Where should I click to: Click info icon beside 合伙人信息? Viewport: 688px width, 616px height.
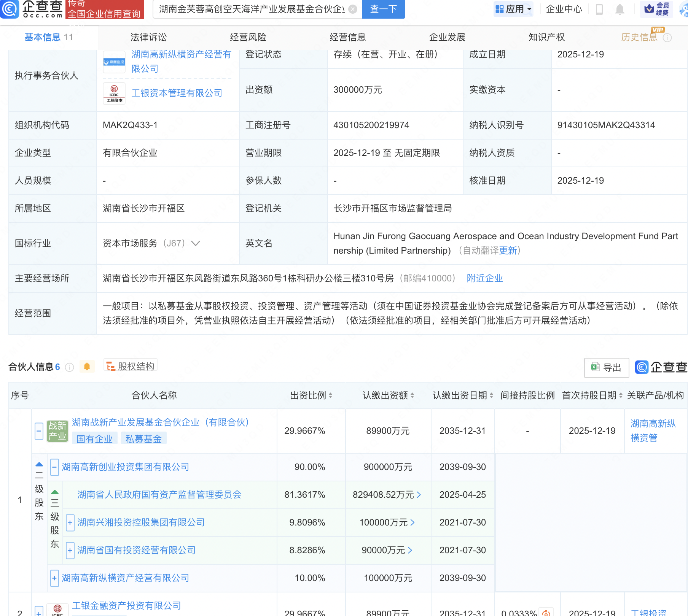pyautogui.click(x=70, y=367)
